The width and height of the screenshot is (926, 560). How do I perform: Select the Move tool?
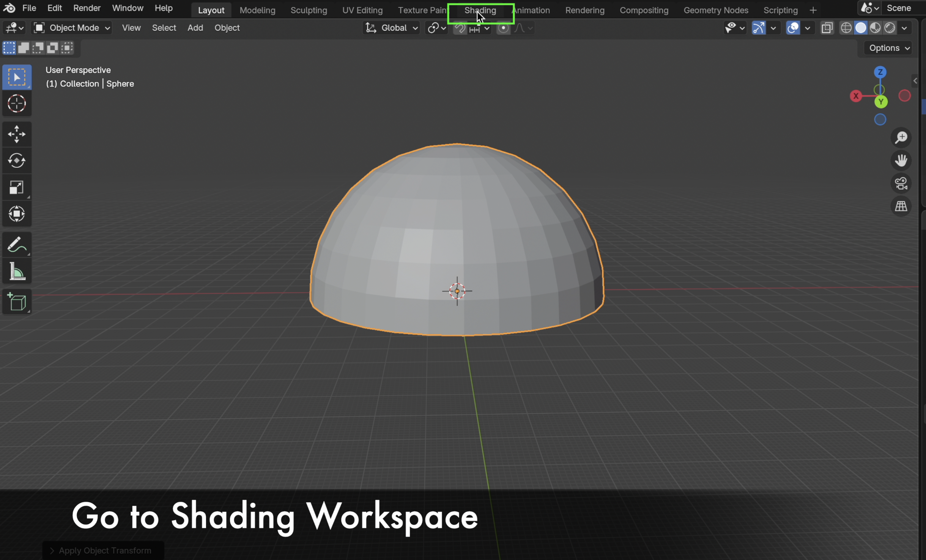point(17,134)
